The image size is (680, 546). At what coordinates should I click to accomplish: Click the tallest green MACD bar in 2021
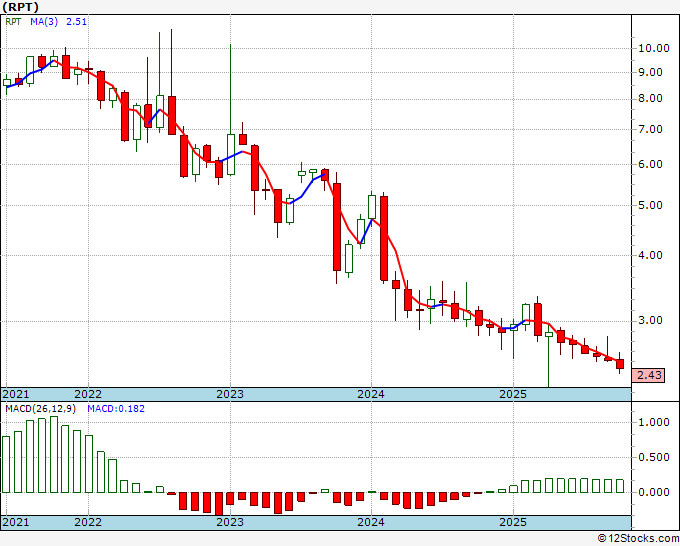coord(54,454)
